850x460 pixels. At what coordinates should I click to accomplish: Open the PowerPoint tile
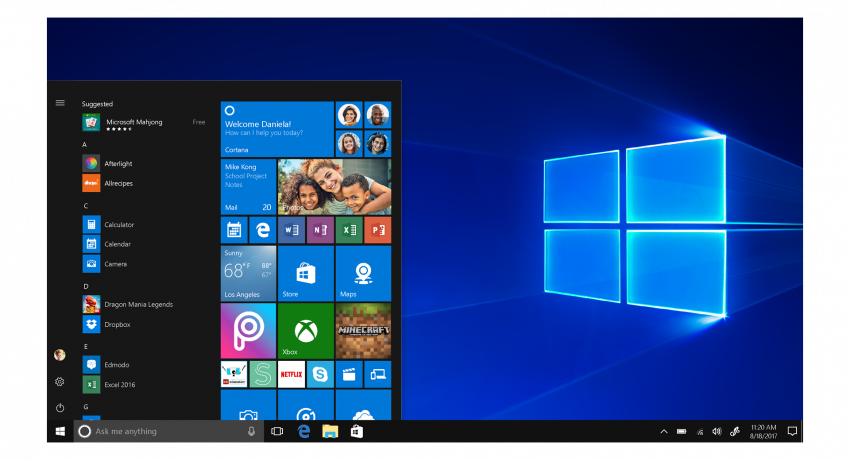tap(378, 230)
